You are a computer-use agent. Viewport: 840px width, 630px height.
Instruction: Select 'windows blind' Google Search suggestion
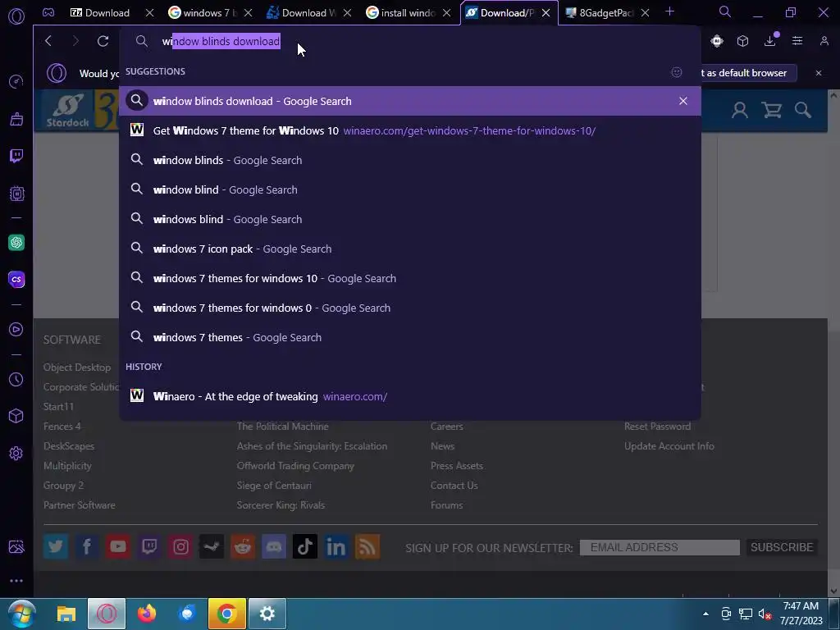(410, 219)
